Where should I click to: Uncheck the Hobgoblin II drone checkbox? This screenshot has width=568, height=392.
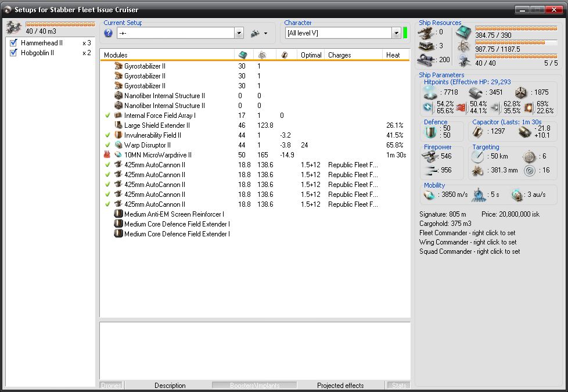click(x=13, y=53)
